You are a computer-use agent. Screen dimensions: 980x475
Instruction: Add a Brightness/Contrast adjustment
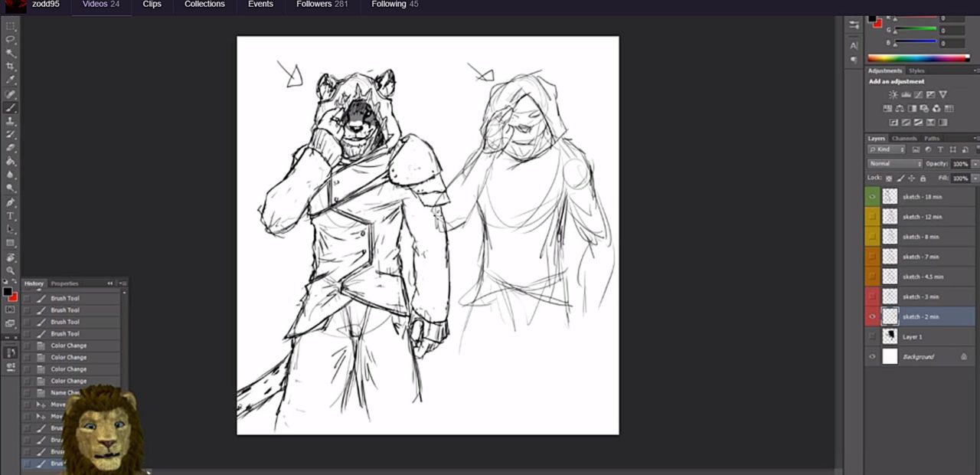tap(893, 95)
